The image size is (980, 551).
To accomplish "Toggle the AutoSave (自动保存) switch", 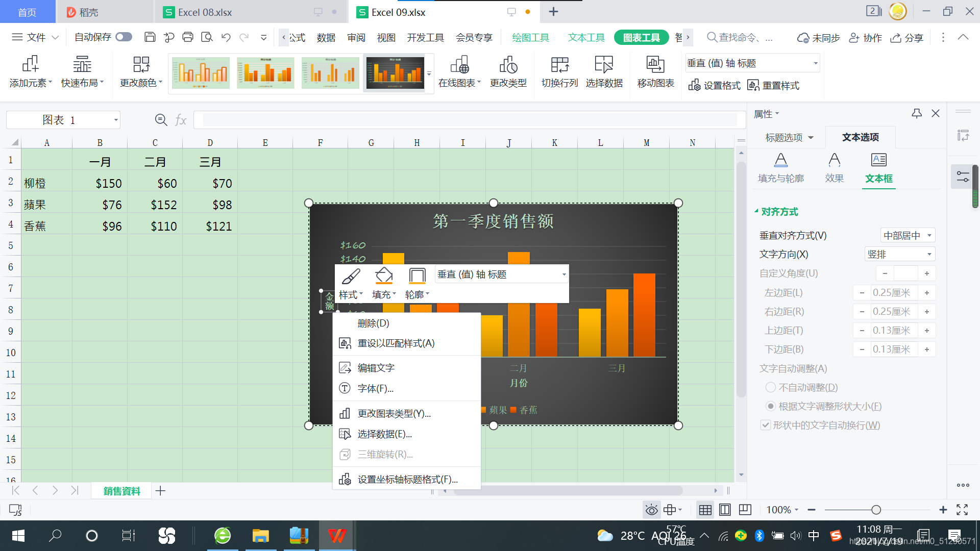I will (x=124, y=37).
